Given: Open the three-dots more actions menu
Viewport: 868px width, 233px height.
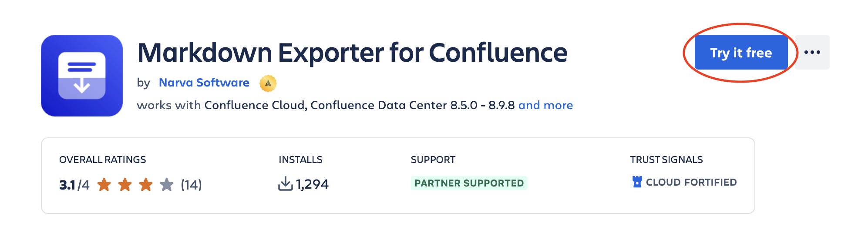Looking at the screenshot, I should pos(812,52).
